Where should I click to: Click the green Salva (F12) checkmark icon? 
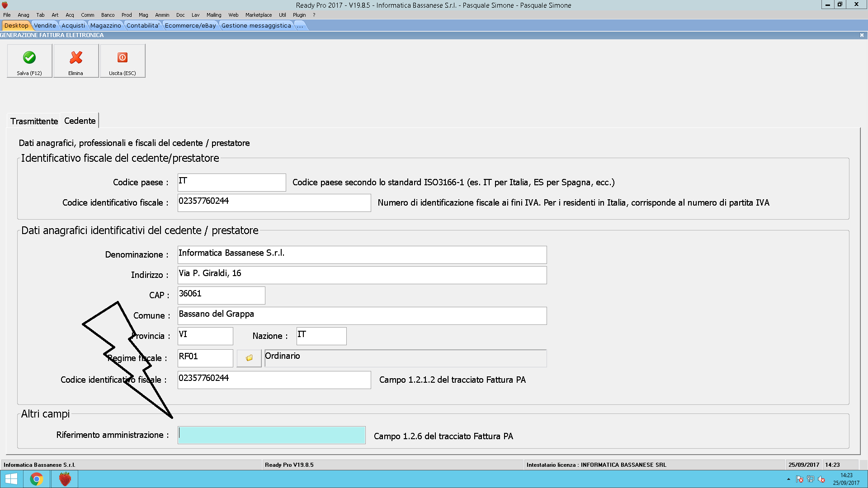[29, 58]
